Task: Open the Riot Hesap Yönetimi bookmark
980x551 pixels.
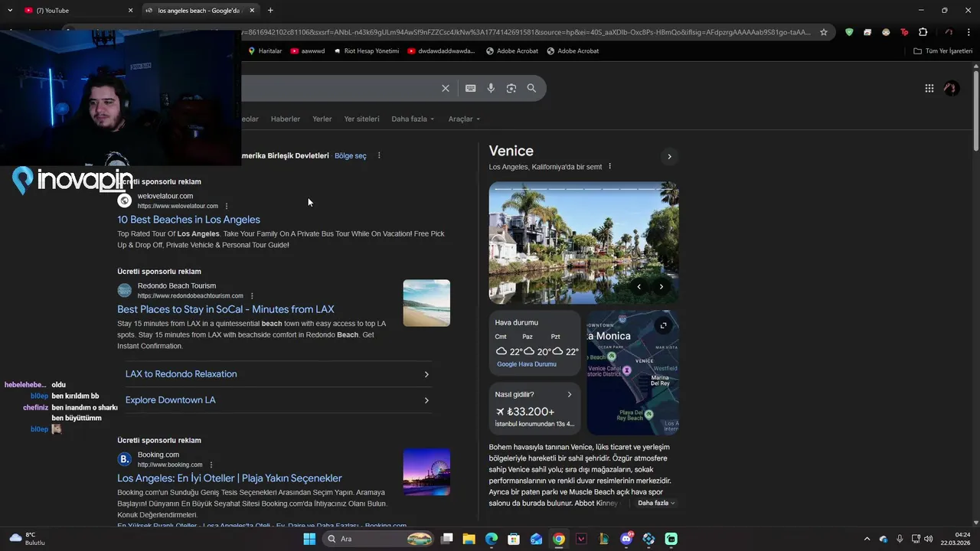Action: tap(367, 51)
